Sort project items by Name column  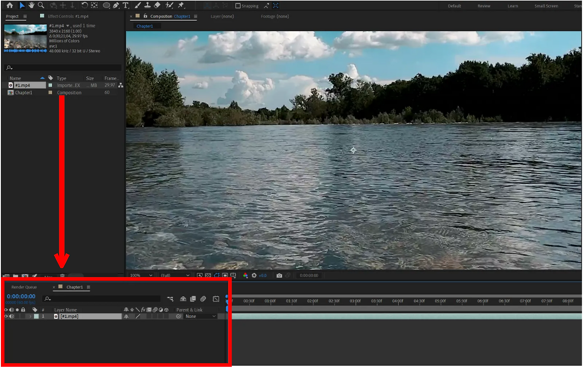[15, 79]
